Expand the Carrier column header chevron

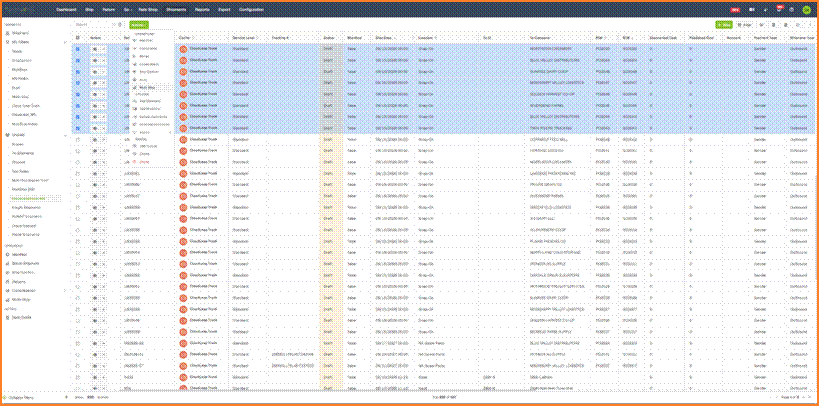click(193, 38)
